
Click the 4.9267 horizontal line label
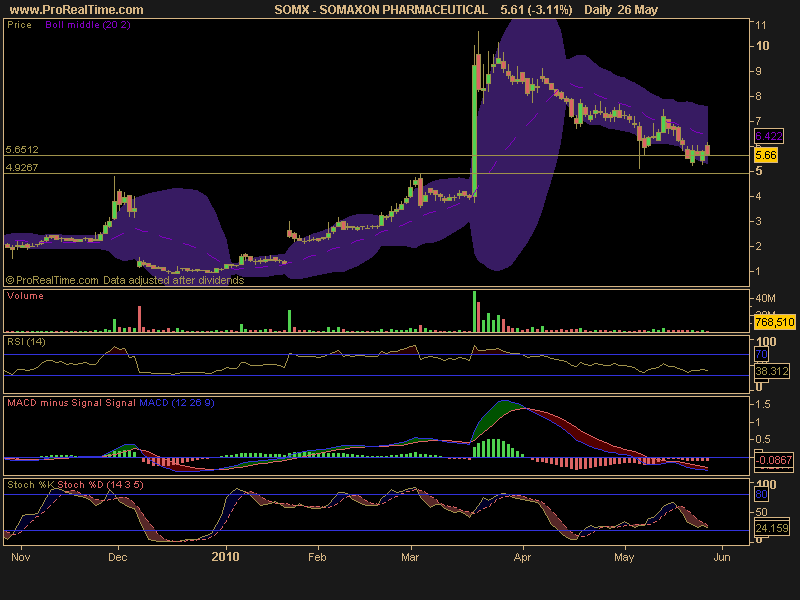click(x=22, y=167)
